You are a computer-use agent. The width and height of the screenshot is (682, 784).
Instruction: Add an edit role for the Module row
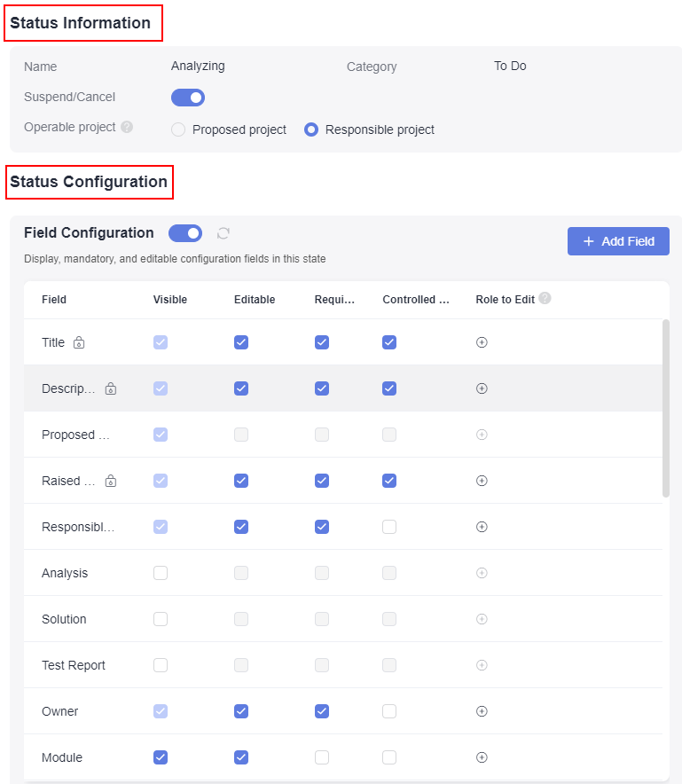[482, 757]
